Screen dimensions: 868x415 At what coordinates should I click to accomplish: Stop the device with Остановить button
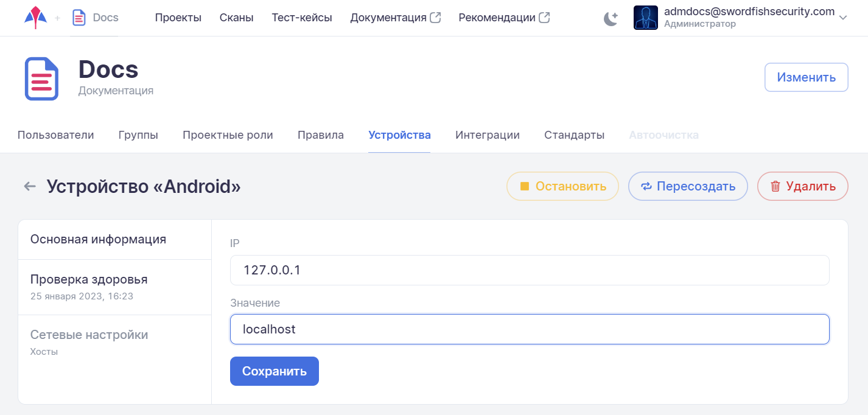(562, 186)
